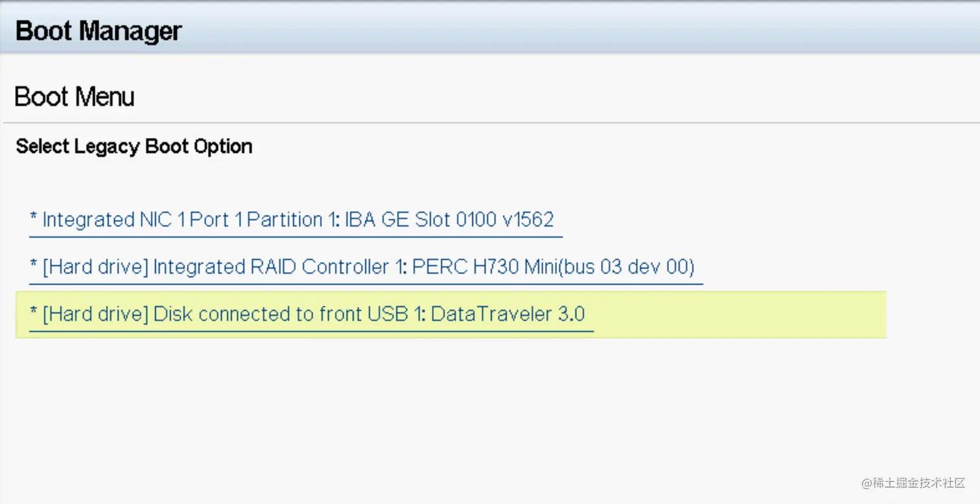Click the IBA GE Slot 0100 v1562 text

[x=449, y=220]
